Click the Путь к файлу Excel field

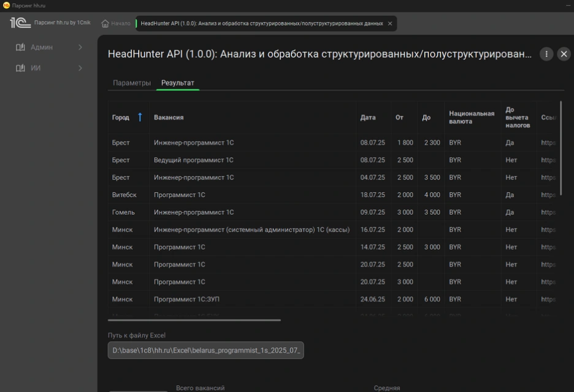tap(205, 350)
